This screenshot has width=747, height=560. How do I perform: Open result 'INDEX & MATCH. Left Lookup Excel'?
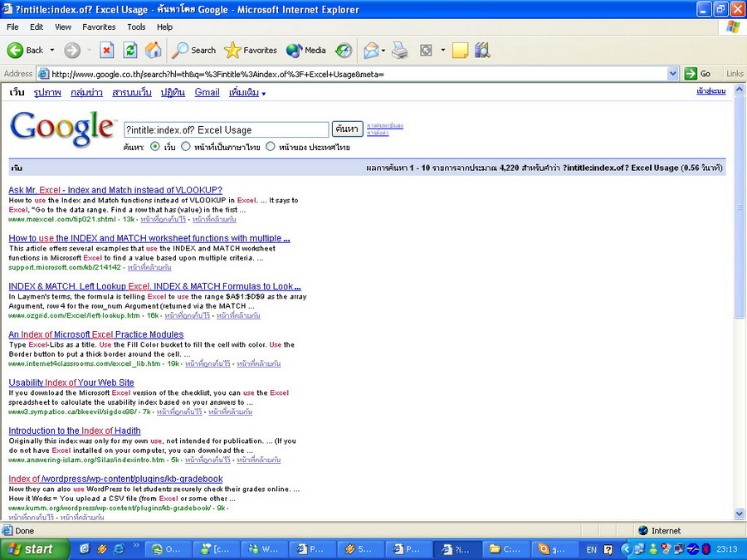(154, 286)
